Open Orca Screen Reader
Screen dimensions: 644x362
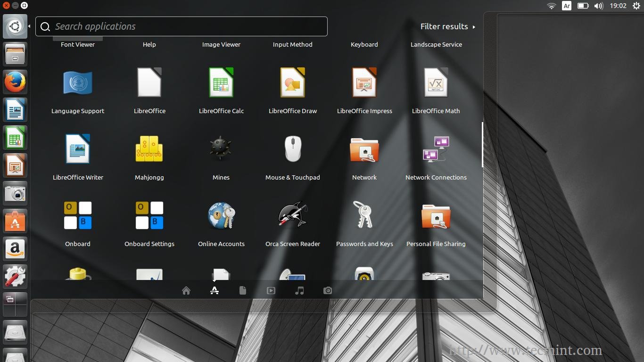(x=293, y=216)
